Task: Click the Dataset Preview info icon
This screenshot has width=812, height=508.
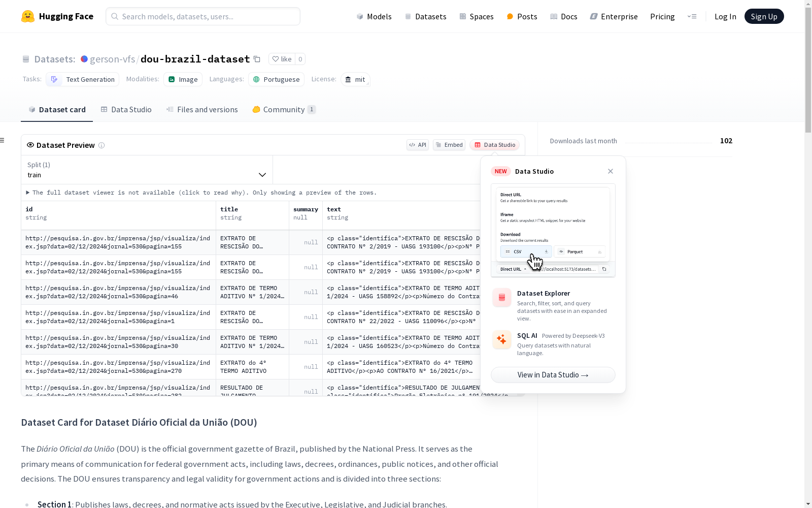Action: point(101,145)
